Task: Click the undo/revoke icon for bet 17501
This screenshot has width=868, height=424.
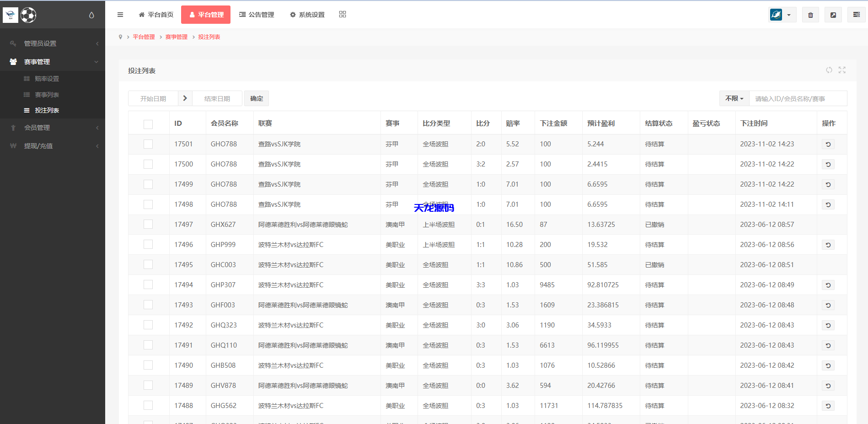Action: tap(828, 144)
